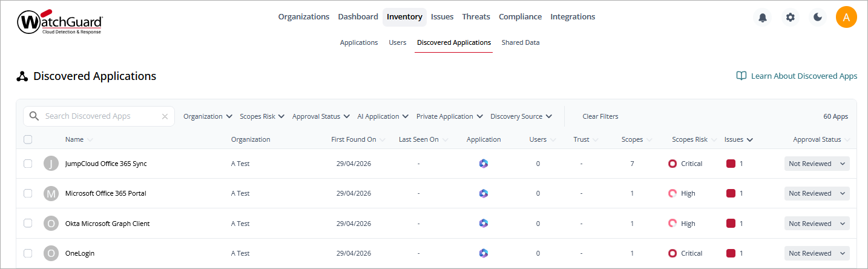Viewport: 868px width, 269px height.
Task: Click the J avatar for JumpCloud Office 365 Sync
Action: click(x=51, y=164)
